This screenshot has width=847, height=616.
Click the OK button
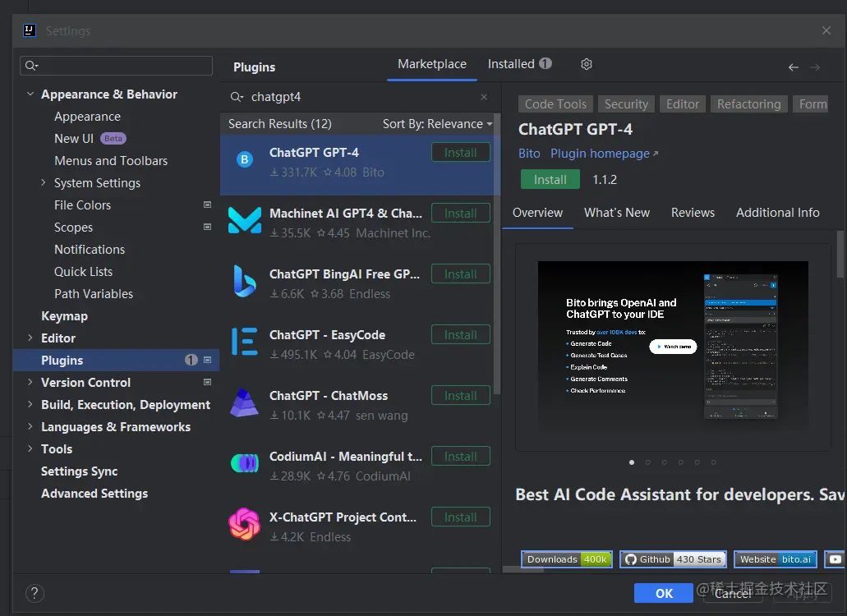(x=664, y=593)
